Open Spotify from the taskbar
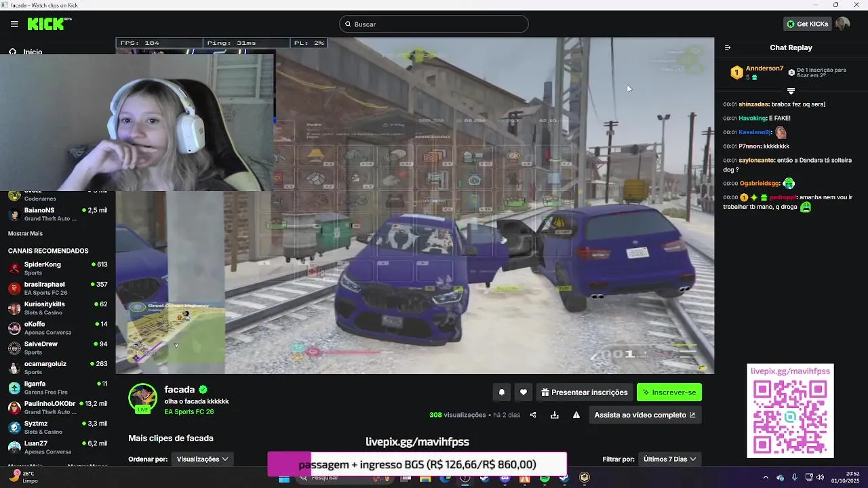 click(x=545, y=478)
